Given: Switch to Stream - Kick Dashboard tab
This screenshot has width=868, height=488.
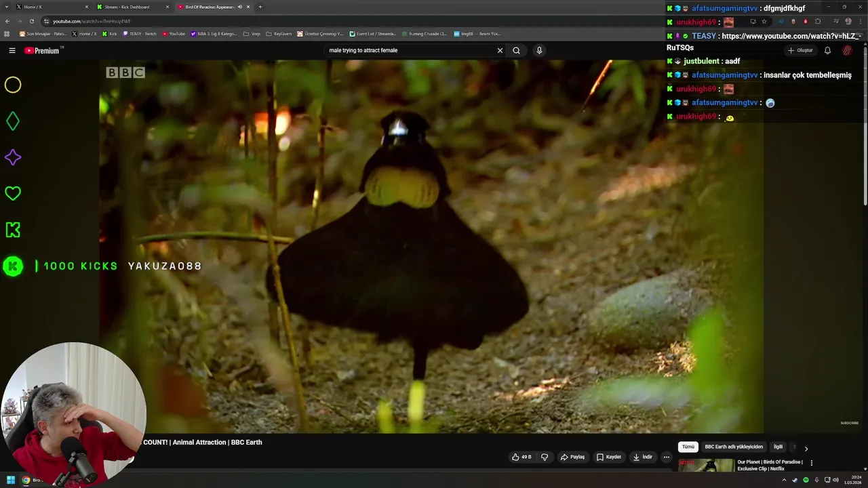Looking at the screenshot, I should pos(132,7).
